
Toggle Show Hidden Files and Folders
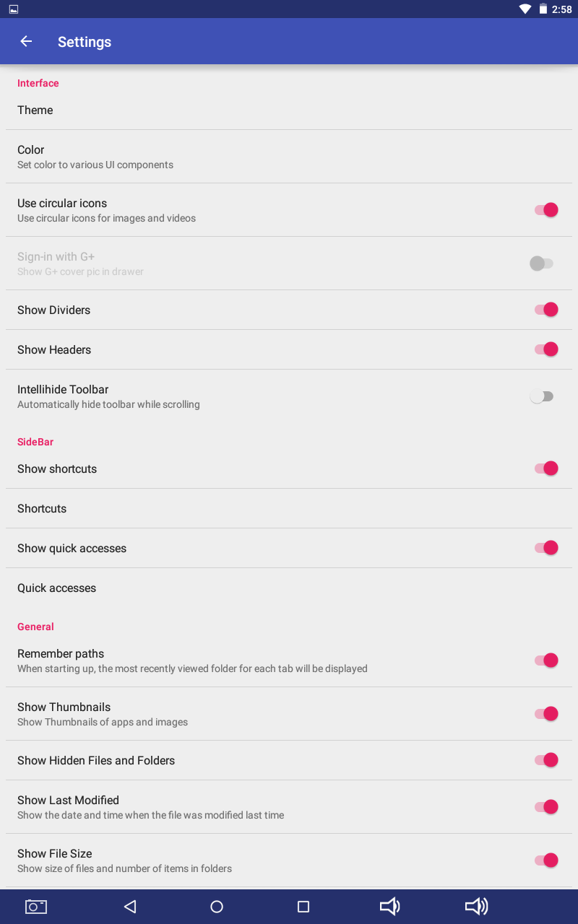click(546, 760)
